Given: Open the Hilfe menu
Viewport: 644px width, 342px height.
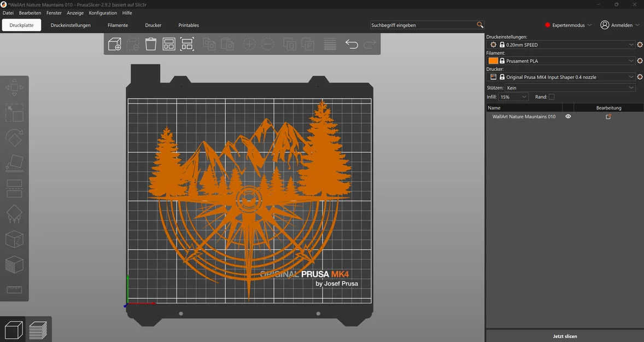Looking at the screenshot, I should tap(127, 13).
